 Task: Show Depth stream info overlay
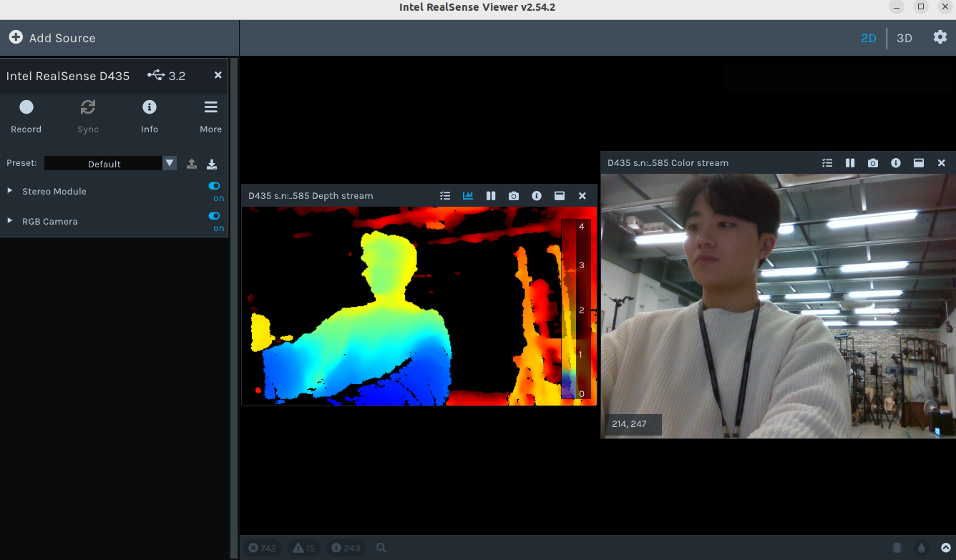[x=537, y=195]
